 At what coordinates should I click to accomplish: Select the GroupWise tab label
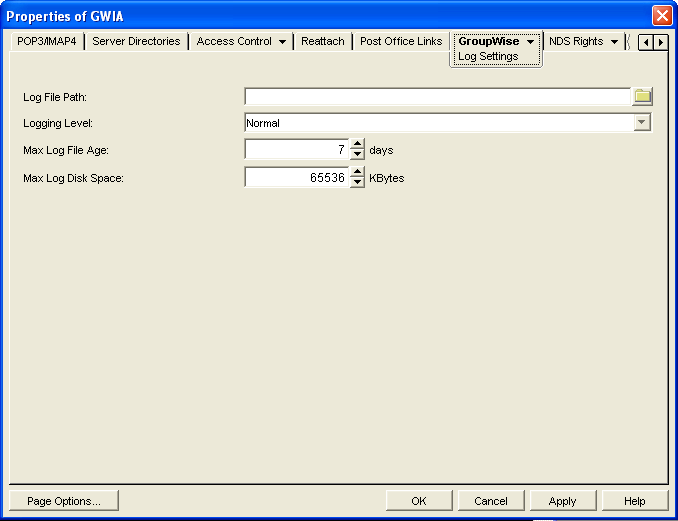tap(489, 41)
